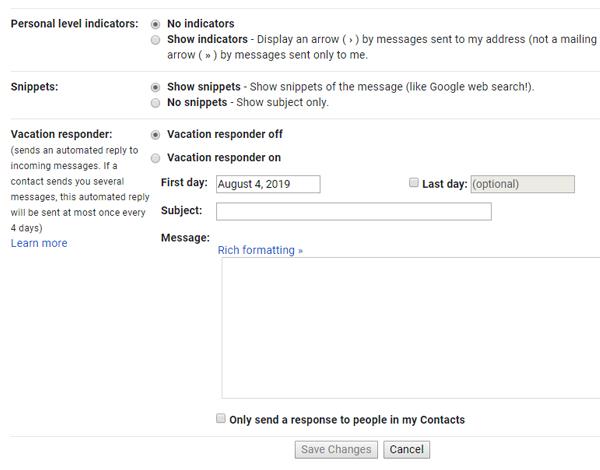Enable the Vacation responder on radio button

(155, 158)
